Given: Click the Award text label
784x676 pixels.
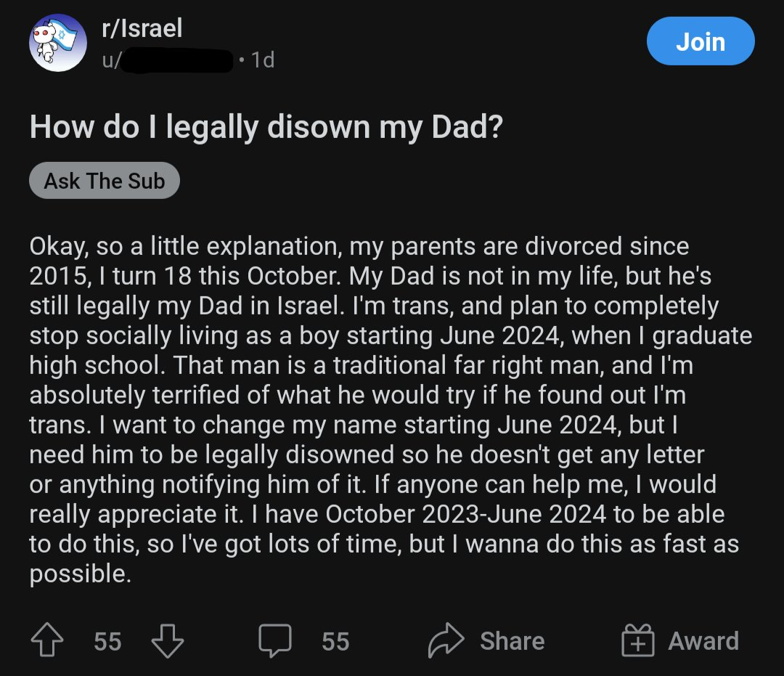Looking at the screenshot, I should [703, 641].
